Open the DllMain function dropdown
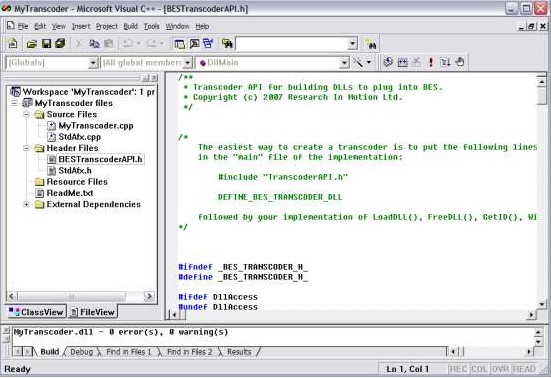 click(x=345, y=63)
